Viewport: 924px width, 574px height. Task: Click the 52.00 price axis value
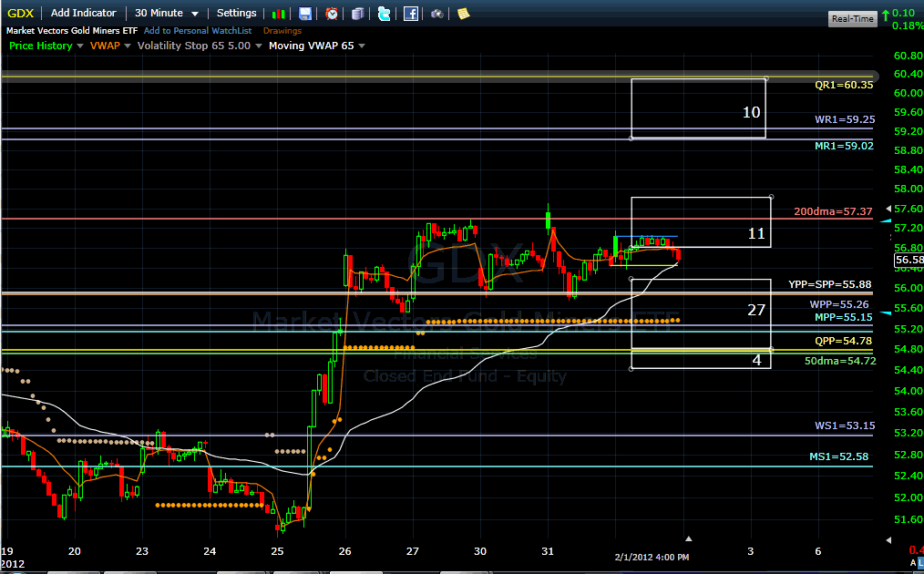pyautogui.click(x=909, y=497)
